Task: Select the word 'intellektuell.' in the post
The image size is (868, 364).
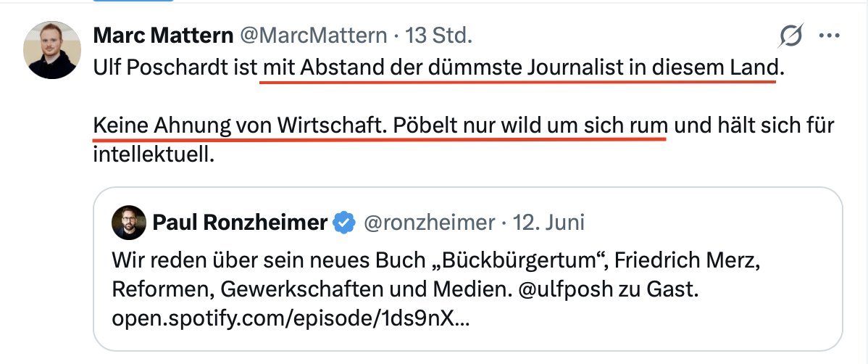Action: [154, 154]
